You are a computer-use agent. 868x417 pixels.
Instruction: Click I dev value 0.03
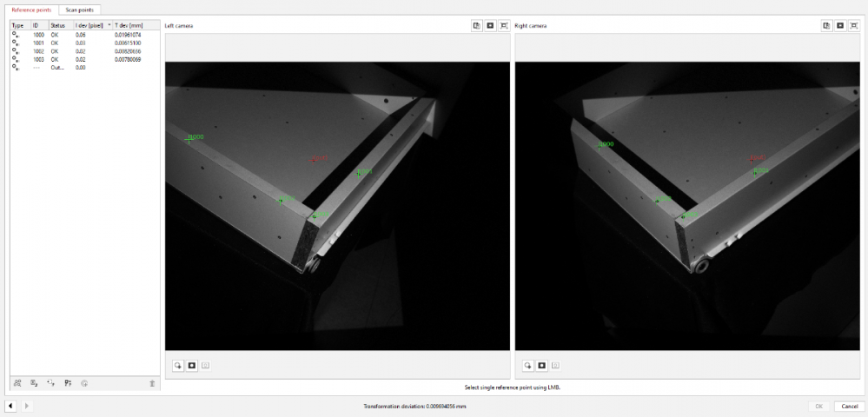coord(80,43)
